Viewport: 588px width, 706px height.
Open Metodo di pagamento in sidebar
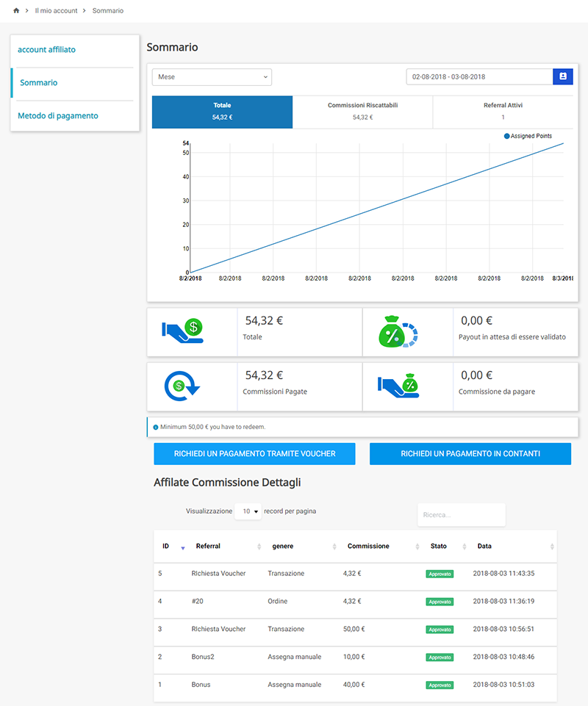[57, 116]
